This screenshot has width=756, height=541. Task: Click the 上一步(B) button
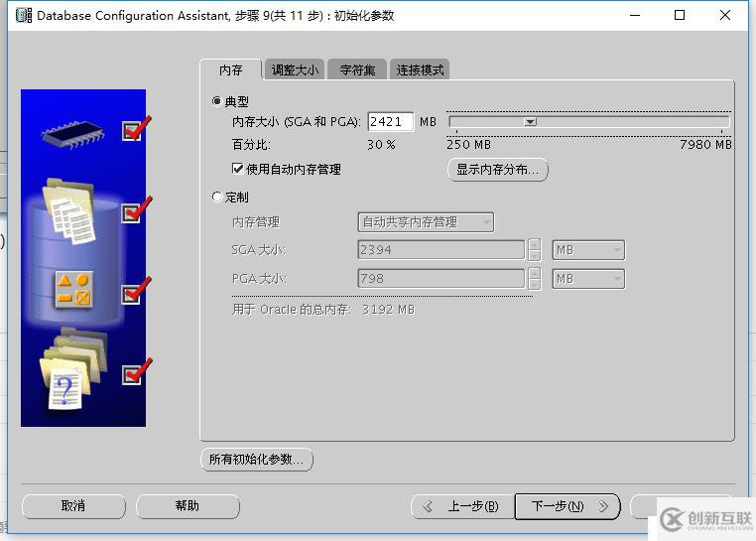click(x=462, y=506)
